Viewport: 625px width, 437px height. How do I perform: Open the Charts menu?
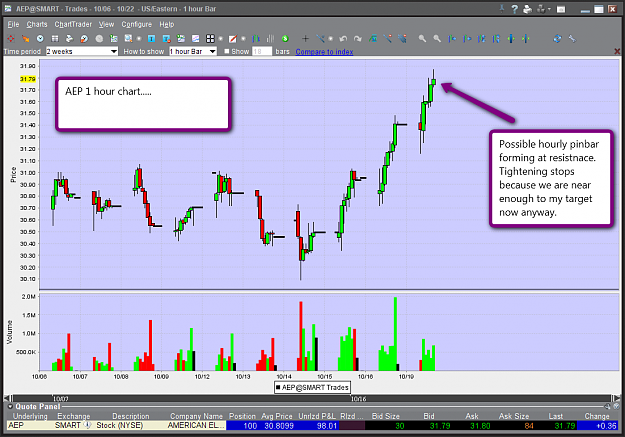click(x=37, y=24)
